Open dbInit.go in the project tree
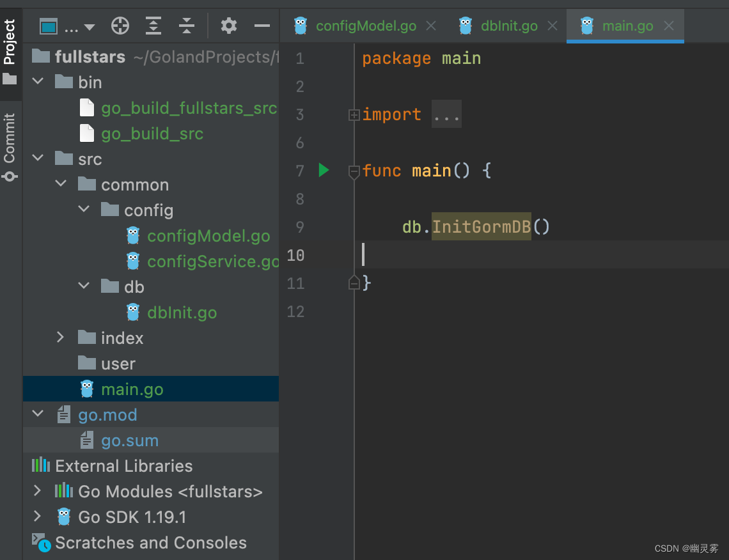 pos(151,313)
